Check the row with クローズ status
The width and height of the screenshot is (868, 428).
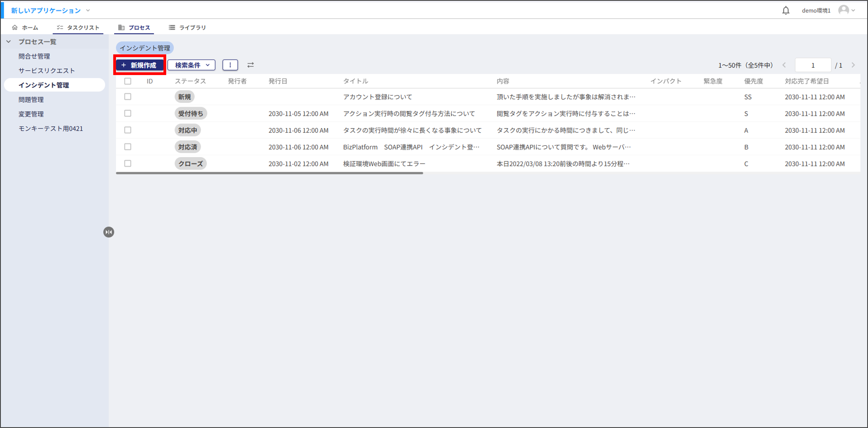click(x=128, y=163)
